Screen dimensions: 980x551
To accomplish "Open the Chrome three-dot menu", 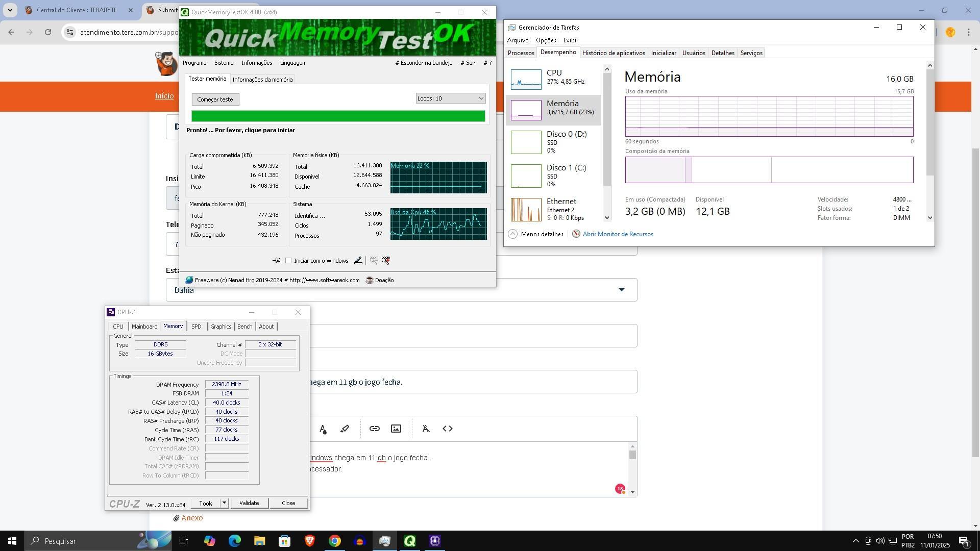I will [x=969, y=32].
